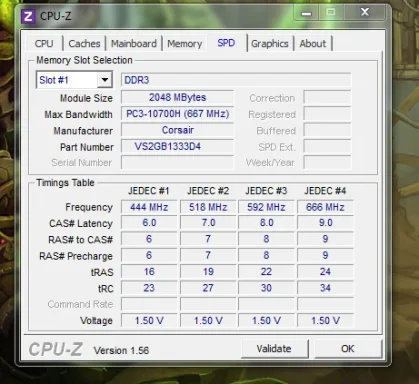Click the DDR3 memory type field
This screenshot has width=419, height=384.
pyautogui.click(x=236, y=80)
